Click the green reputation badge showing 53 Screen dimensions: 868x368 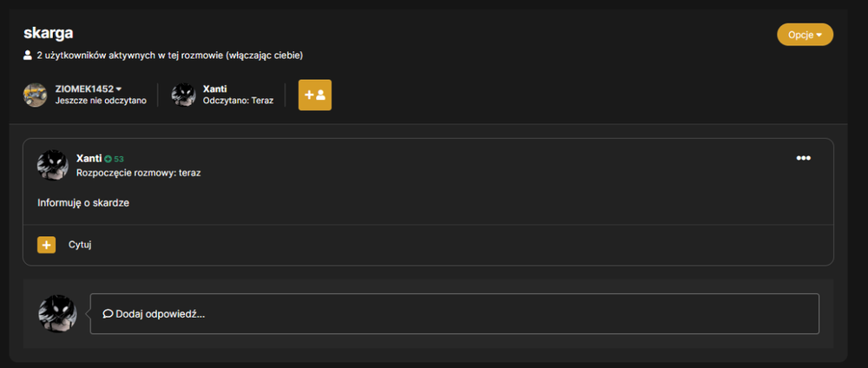pos(114,159)
